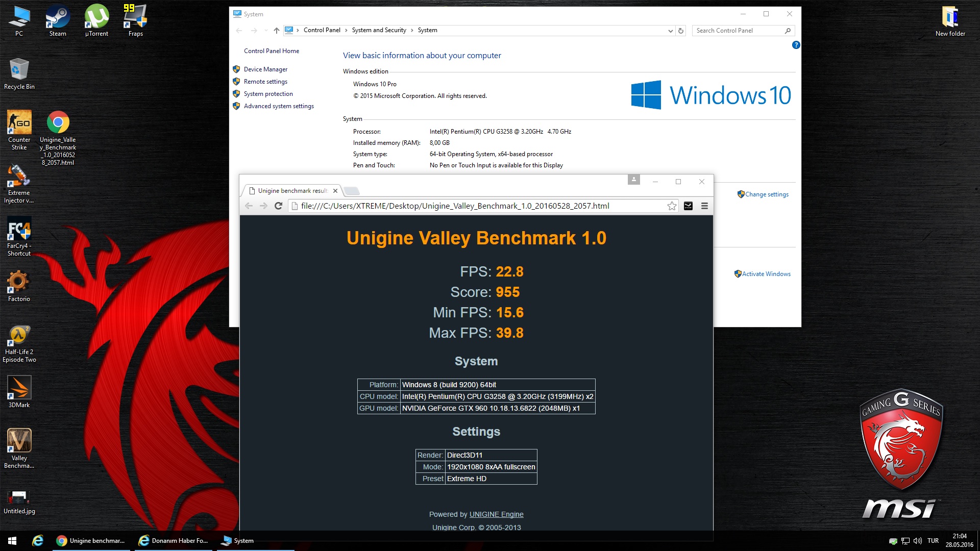
Task: Click the Activate Windows link
Action: coord(766,274)
